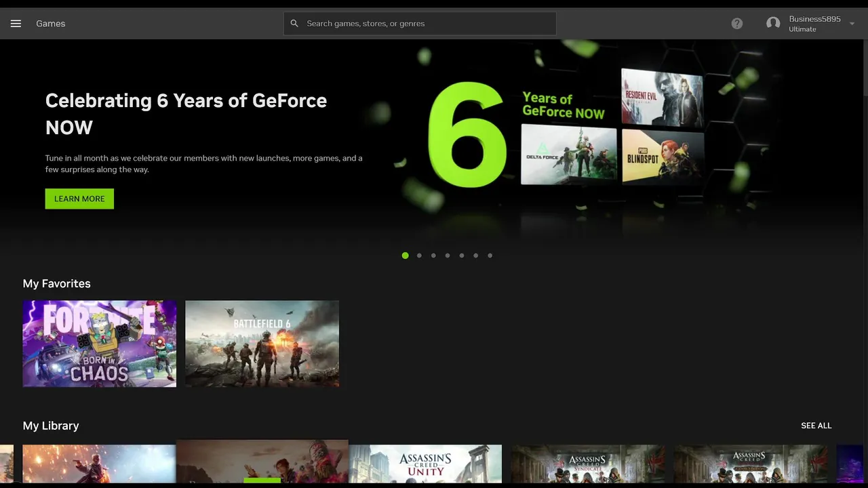868x488 pixels.
Task: Open the help question mark icon
Action: pos(737,24)
